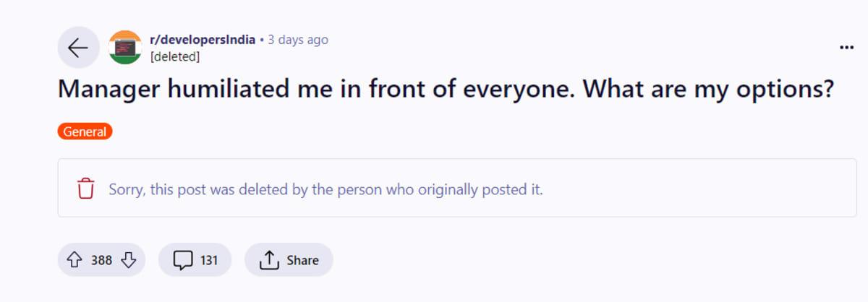
Task: Upvote the post
Action: [74, 260]
